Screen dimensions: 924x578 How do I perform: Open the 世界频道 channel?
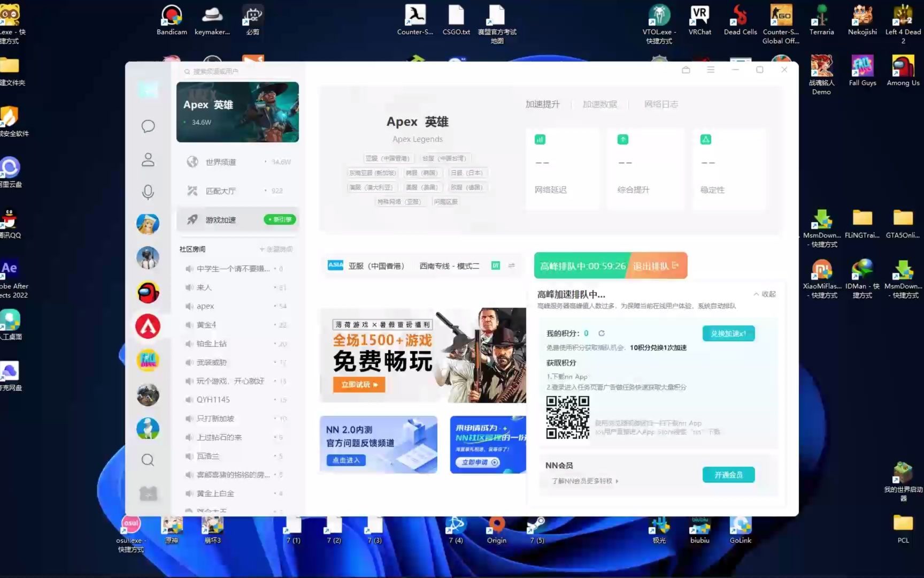(x=238, y=162)
